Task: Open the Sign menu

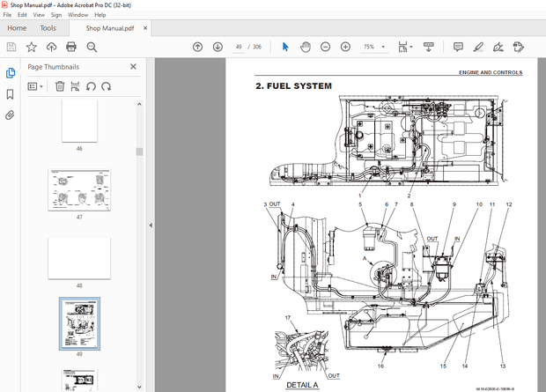Action: (56, 15)
